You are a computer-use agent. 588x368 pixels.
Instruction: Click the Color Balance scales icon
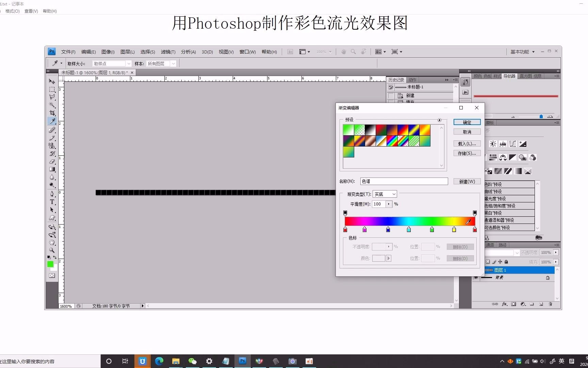pyautogui.click(x=503, y=157)
